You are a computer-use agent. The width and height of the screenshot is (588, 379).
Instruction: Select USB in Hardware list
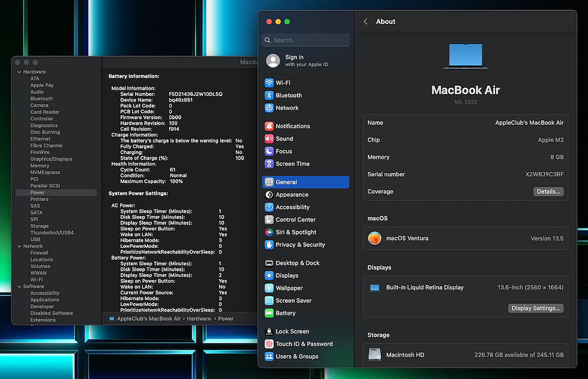click(x=35, y=239)
